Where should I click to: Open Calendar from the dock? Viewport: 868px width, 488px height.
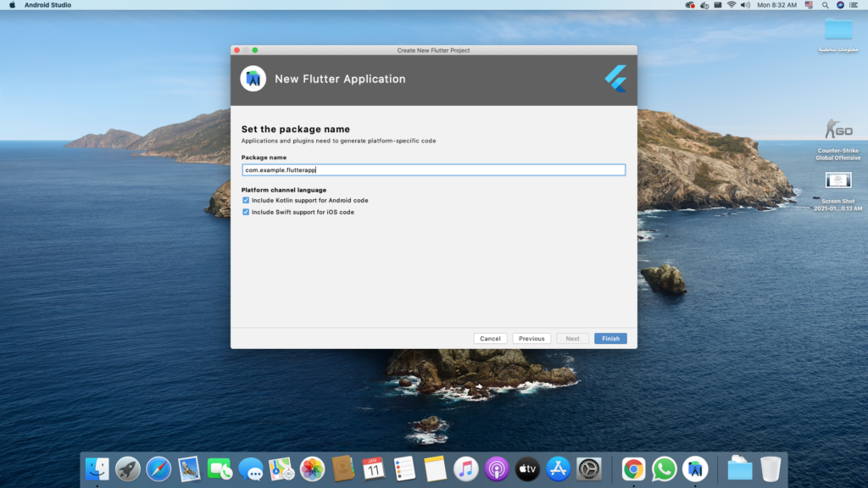[374, 469]
